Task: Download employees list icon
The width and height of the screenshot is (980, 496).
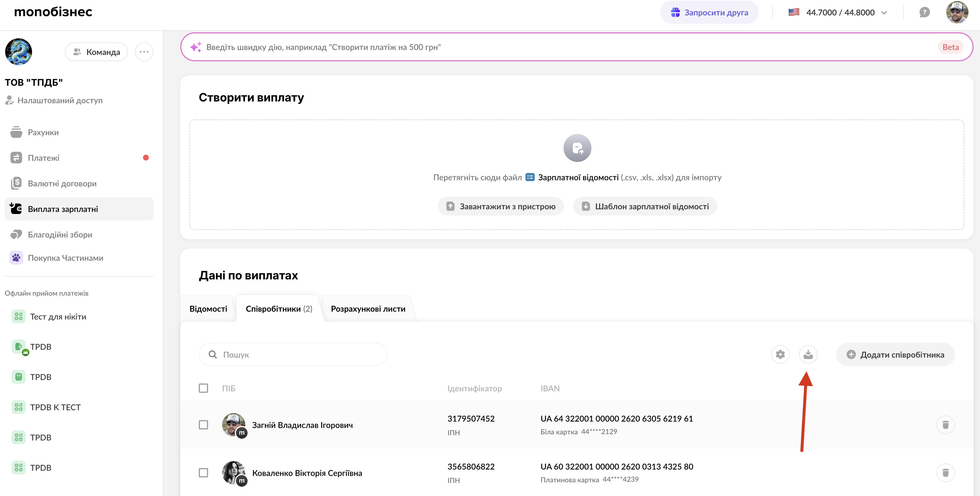Action: (x=808, y=354)
